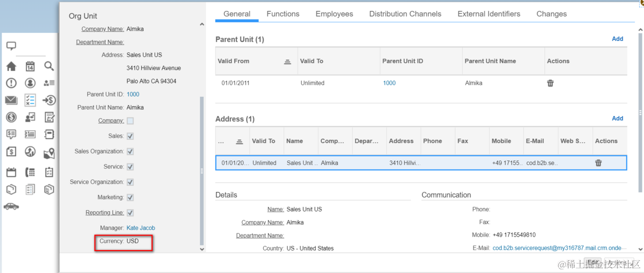Open the feed chat bubble icon
The image size is (644, 273).
pyautogui.click(x=11, y=46)
